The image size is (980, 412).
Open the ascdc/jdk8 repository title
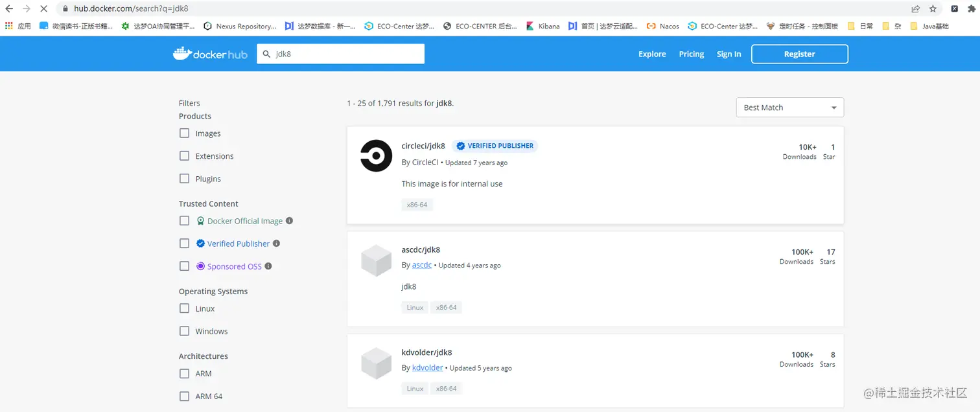pos(421,250)
